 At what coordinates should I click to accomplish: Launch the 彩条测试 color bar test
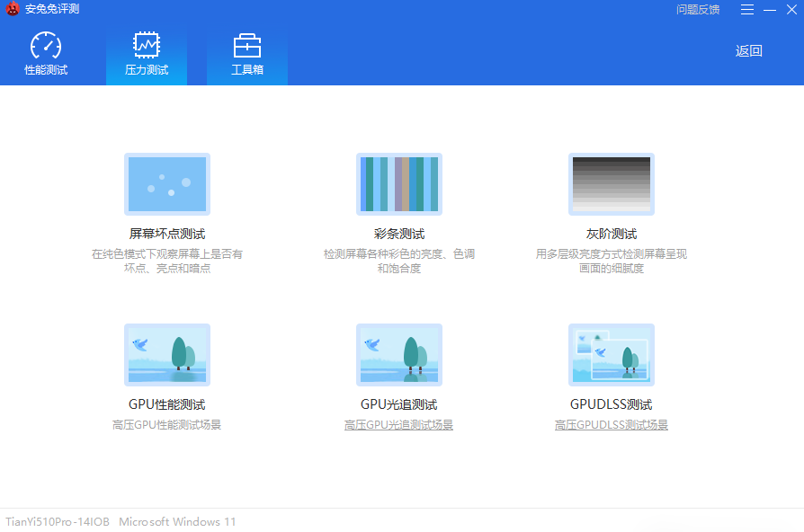(399, 184)
